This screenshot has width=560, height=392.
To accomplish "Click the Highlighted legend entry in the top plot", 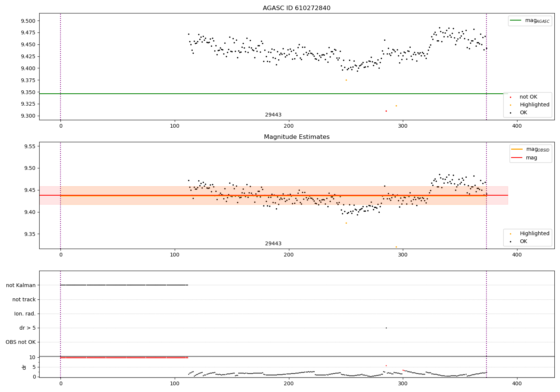I will point(530,105).
